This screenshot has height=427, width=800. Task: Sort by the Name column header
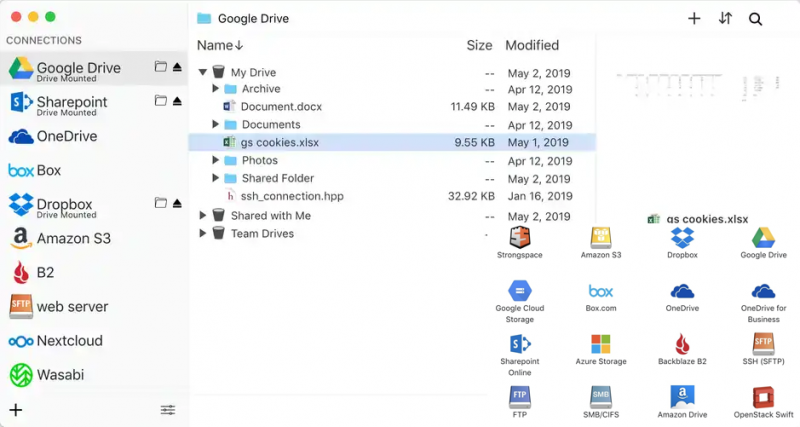(220, 45)
